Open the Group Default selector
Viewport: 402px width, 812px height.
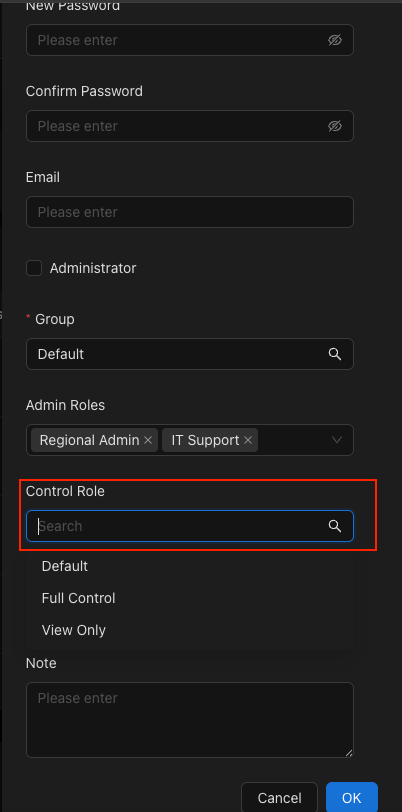190,354
